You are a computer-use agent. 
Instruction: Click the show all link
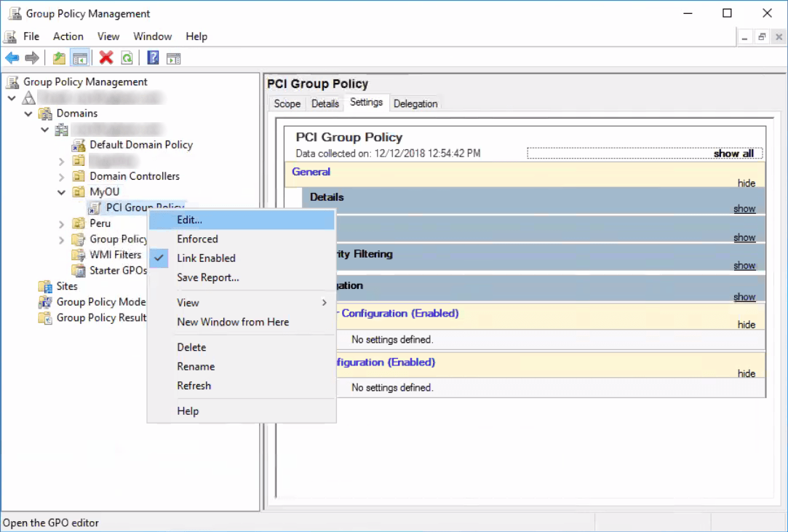click(733, 154)
